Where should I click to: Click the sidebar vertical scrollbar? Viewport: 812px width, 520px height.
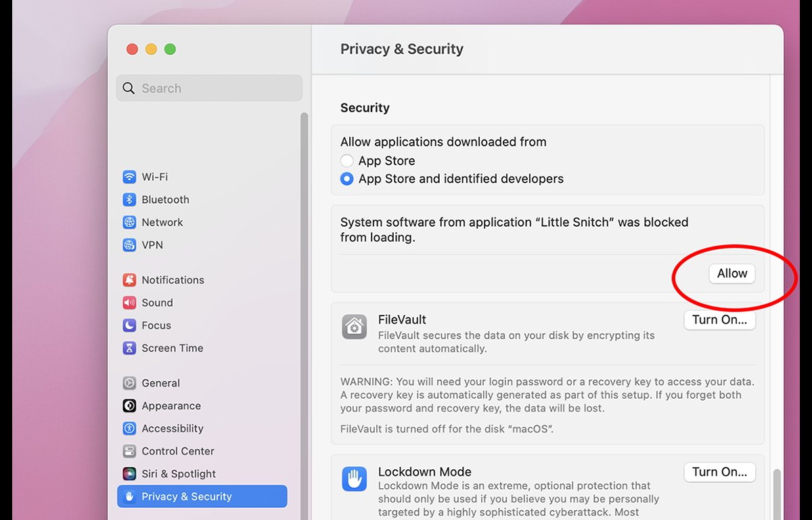304,316
